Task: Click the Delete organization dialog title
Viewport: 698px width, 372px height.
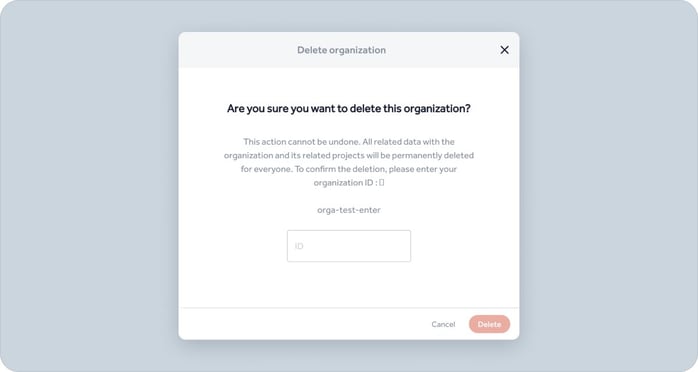Action: (x=341, y=50)
